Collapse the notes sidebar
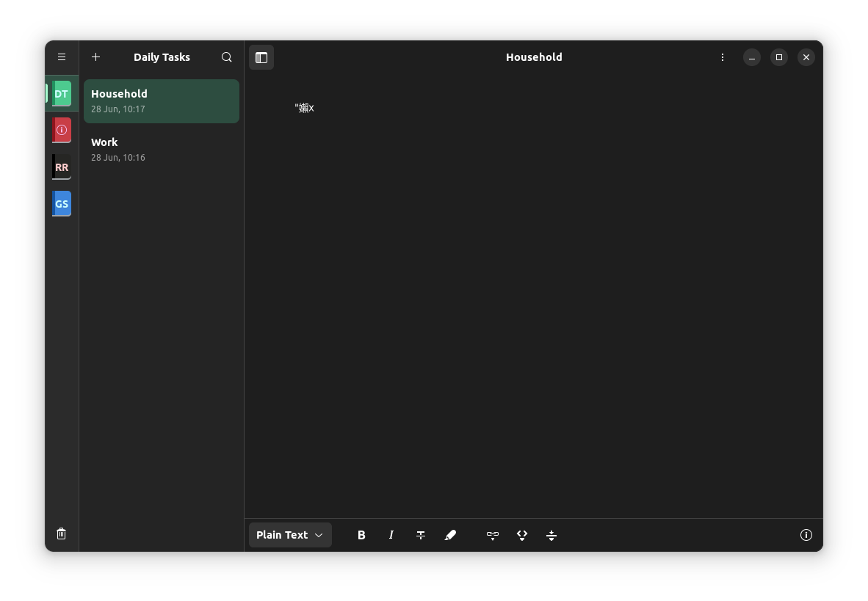 coord(261,57)
